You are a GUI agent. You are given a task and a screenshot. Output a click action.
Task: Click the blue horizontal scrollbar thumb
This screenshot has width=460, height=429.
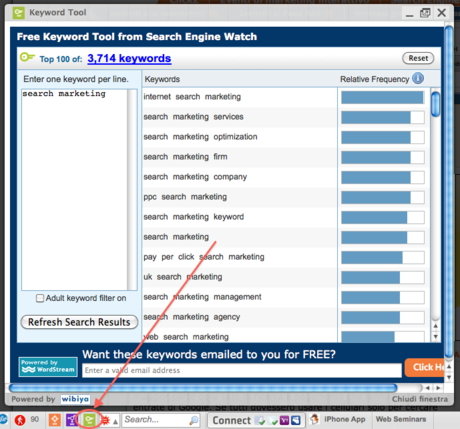click(203, 388)
